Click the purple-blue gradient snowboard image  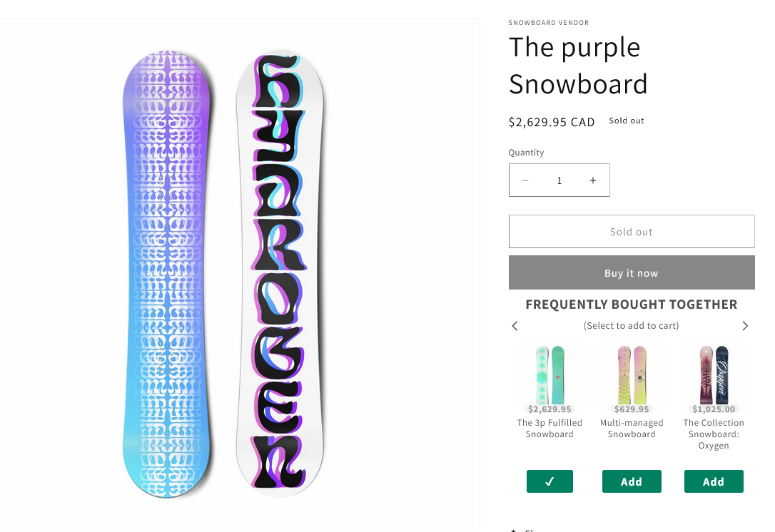point(168,275)
